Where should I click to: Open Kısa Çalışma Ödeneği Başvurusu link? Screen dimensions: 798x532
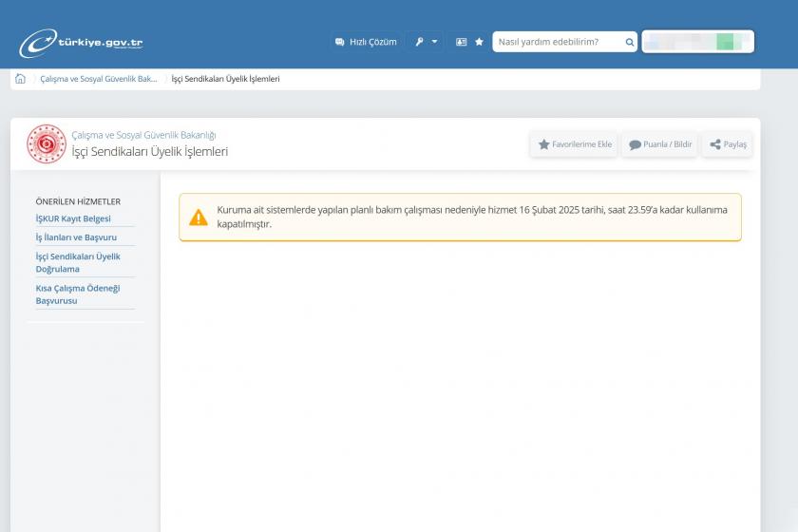(x=78, y=294)
